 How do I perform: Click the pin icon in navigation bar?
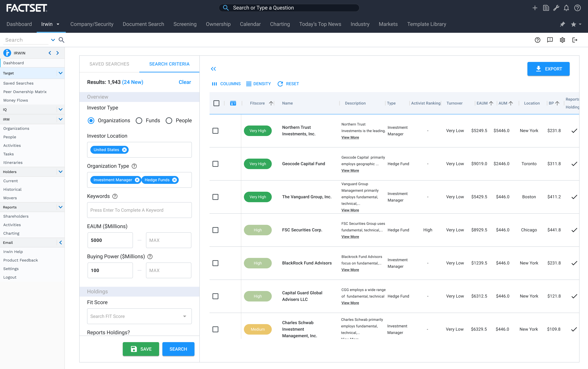pyautogui.click(x=562, y=24)
